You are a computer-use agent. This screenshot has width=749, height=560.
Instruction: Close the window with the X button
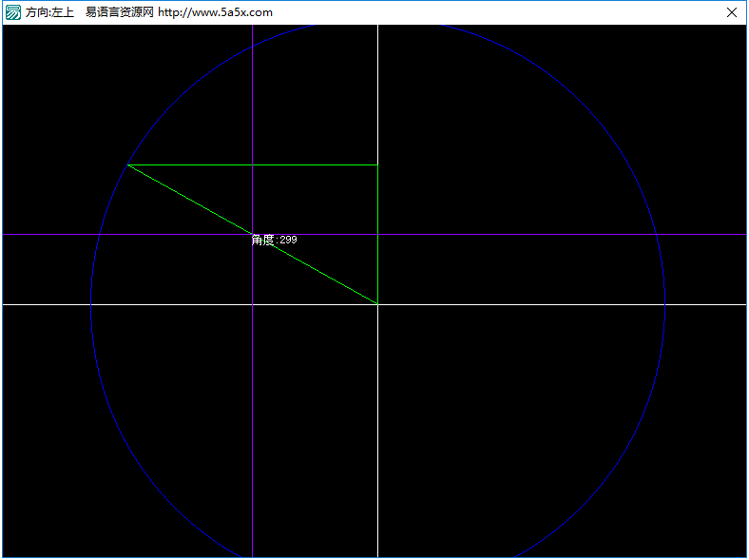tap(731, 12)
